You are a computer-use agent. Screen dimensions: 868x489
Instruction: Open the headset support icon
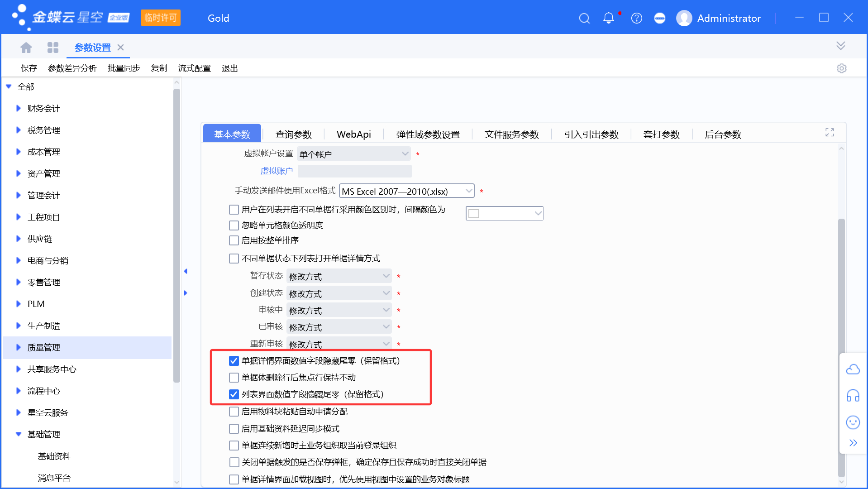[854, 396]
